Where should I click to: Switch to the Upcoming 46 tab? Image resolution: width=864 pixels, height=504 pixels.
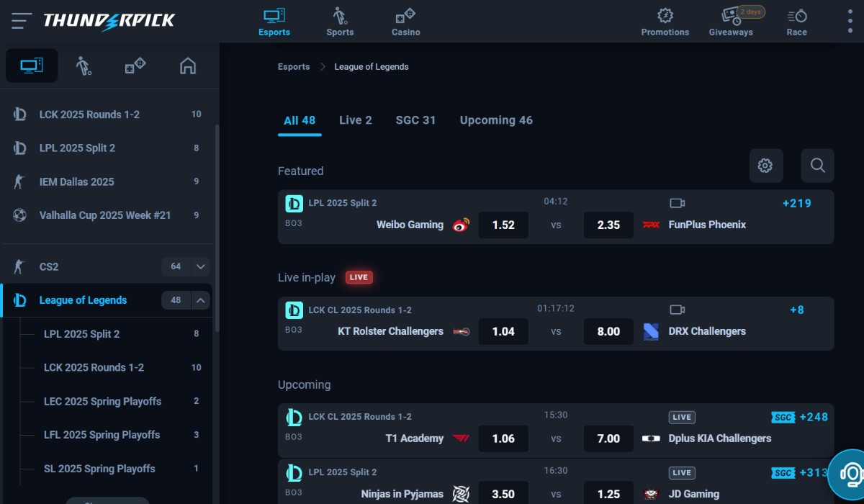(x=495, y=120)
